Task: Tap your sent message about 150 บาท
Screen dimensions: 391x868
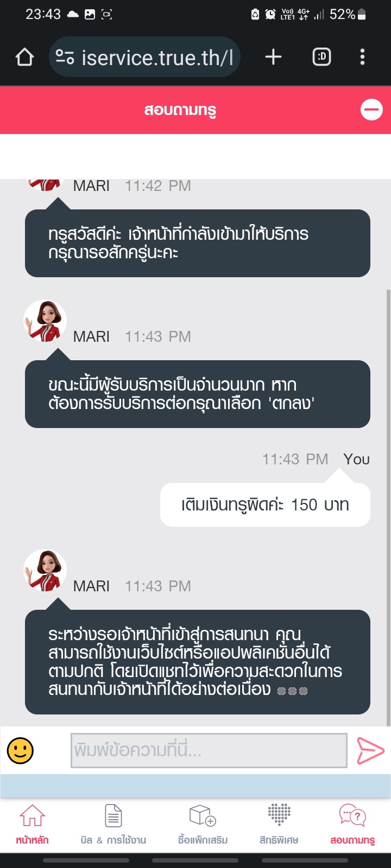Action: tap(265, 505)
